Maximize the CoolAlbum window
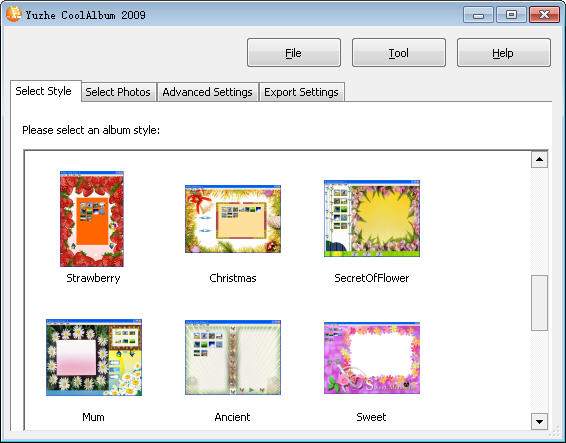This screenshot has height=443, width=566. (x=511, y=15)
